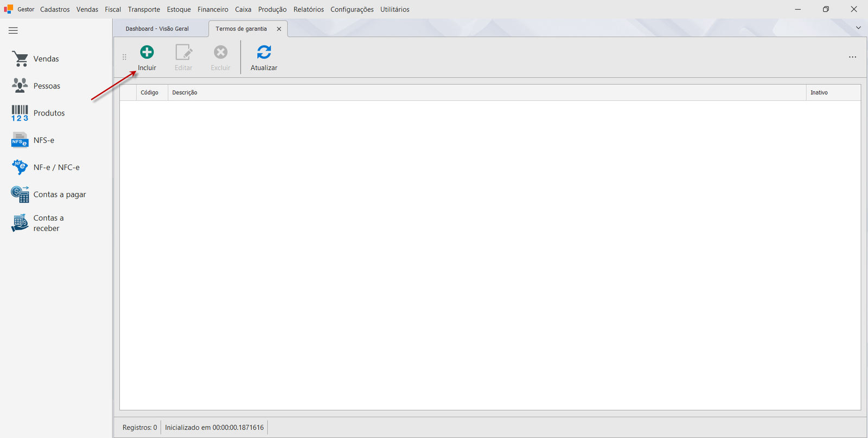Open the Produção menu
868x438 pixels.
point(272,9)
